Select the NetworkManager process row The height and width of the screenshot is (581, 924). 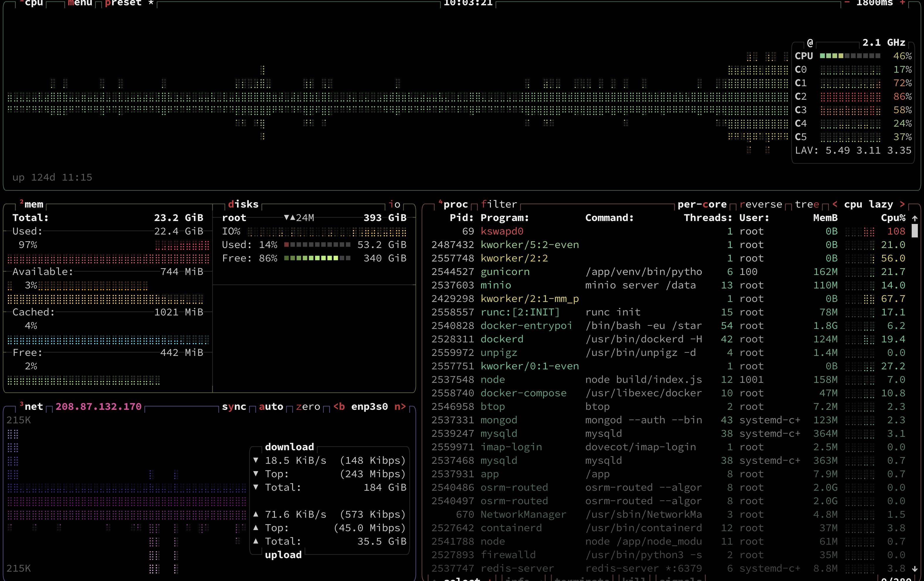click(668, 514)
